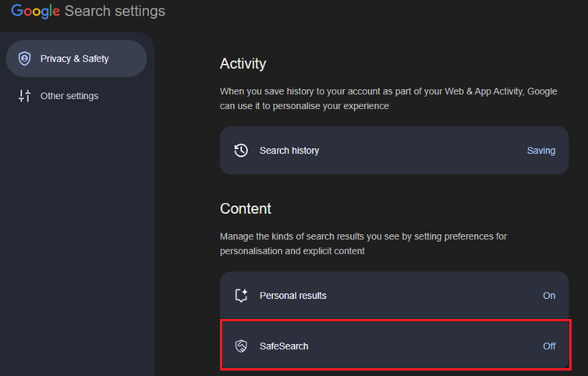This screenshot has height=376, width=588.
Task: Click the Web & App Activity description text
Action: [x=388, y=99]
